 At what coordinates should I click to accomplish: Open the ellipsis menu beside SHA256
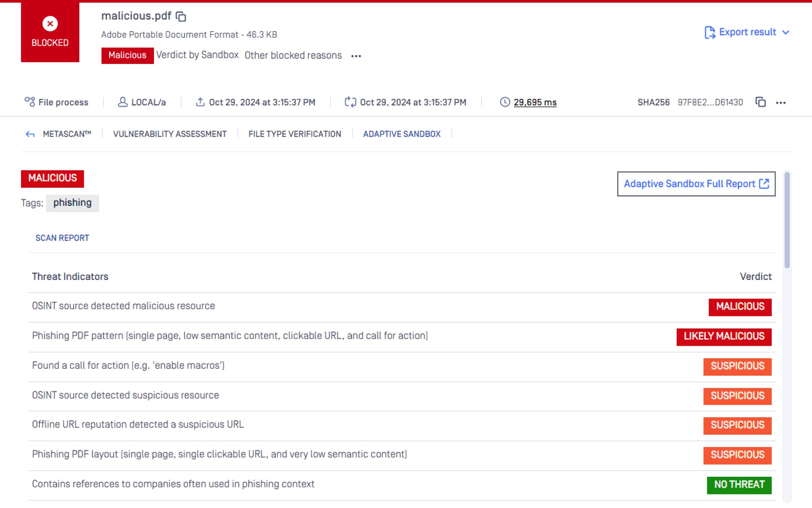[x=782, y=102]
